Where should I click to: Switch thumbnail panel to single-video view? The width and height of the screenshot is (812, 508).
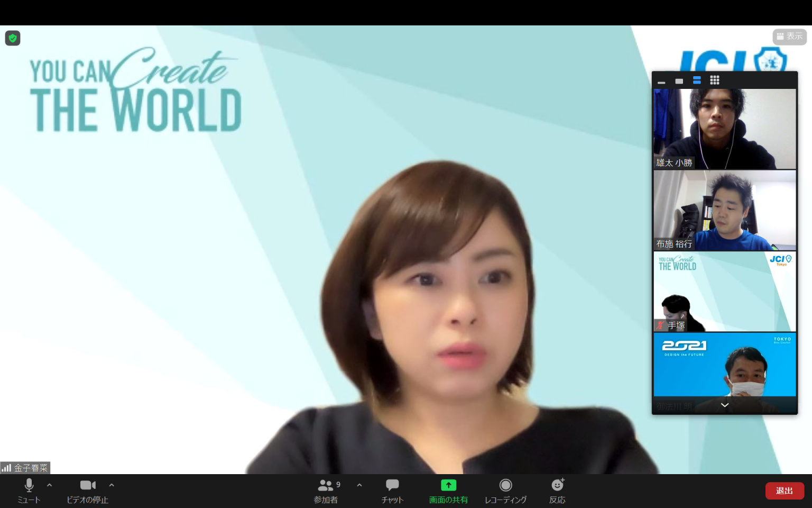679,81
